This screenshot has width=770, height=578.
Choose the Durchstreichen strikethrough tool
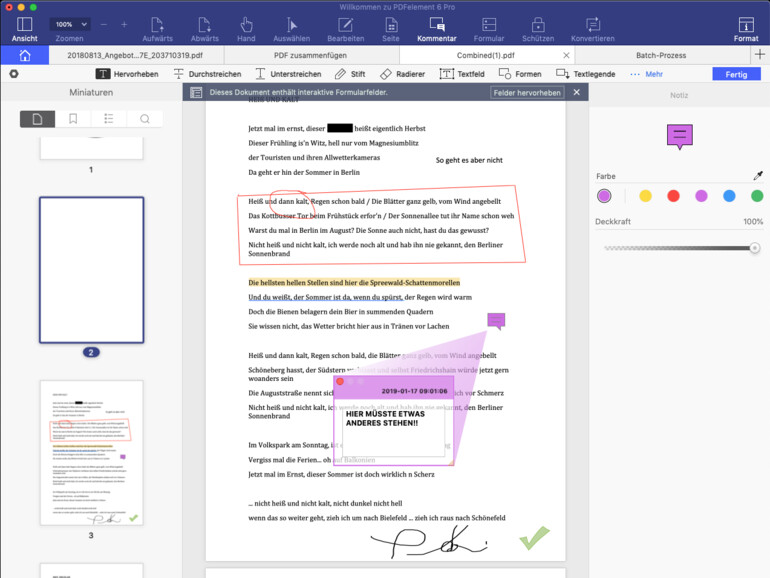pos(207,74)
